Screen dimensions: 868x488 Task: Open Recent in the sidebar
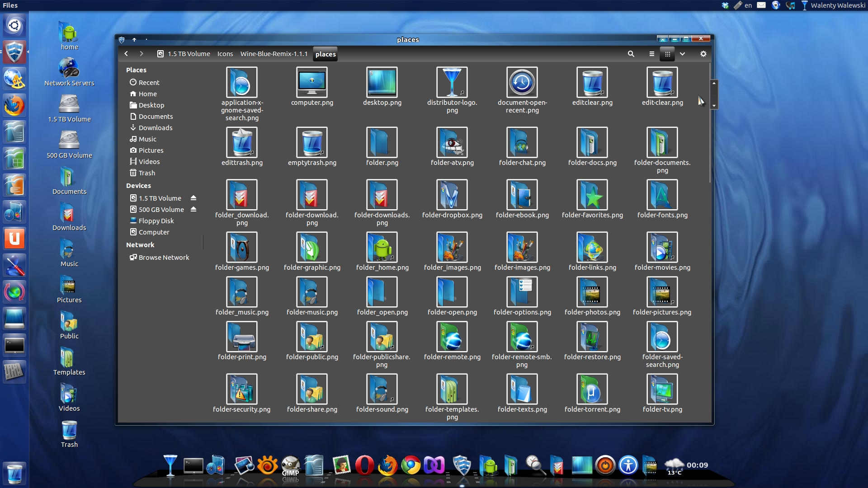pyautogui.click(x=145, y=83)
